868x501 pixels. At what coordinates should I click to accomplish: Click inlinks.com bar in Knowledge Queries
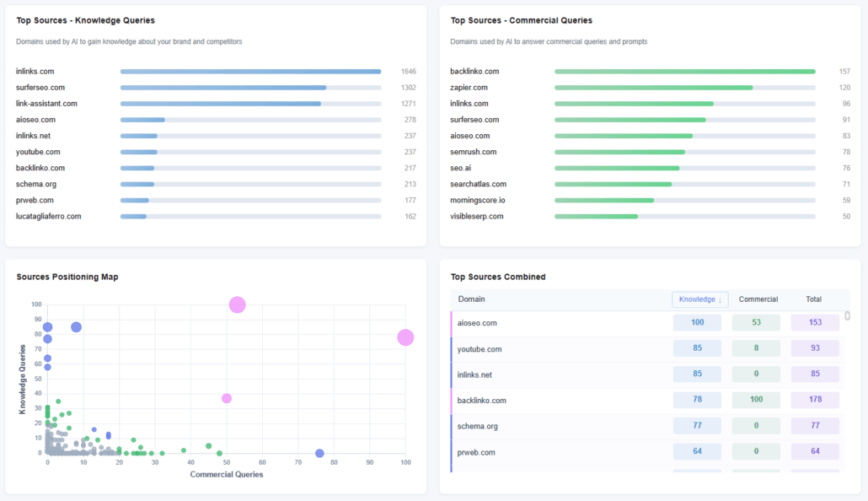click(251, 72)
